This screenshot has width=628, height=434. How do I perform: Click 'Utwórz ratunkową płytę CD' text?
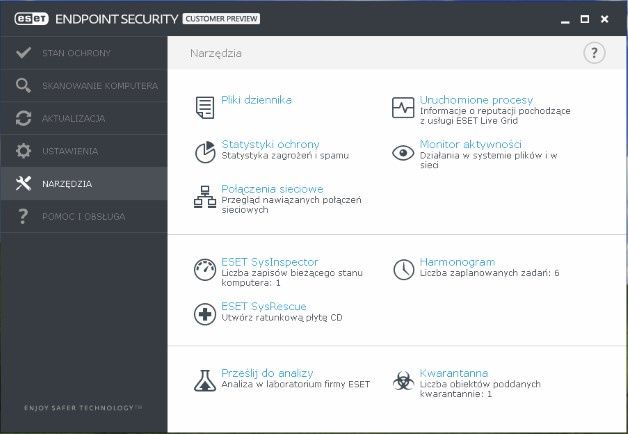282,317
